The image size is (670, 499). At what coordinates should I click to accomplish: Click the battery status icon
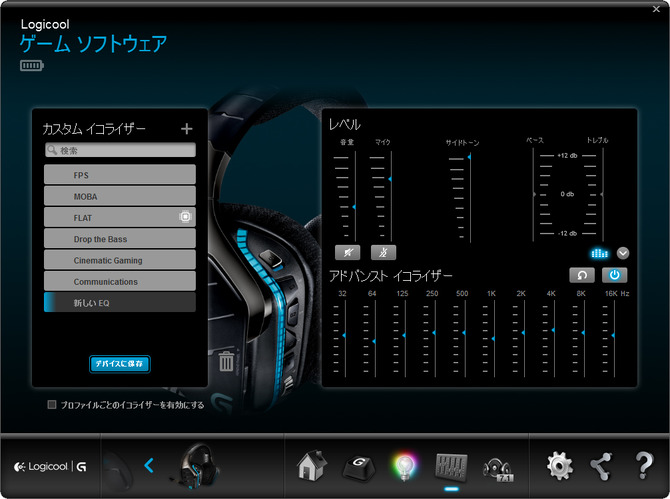(x=32, y=65)
